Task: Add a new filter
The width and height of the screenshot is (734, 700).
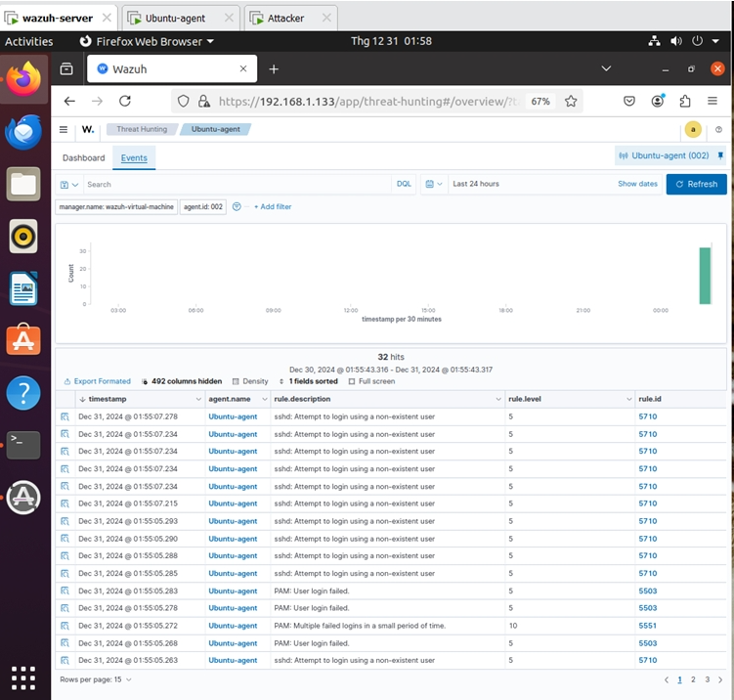Action: pyautogui.click(x=273, y=206)
